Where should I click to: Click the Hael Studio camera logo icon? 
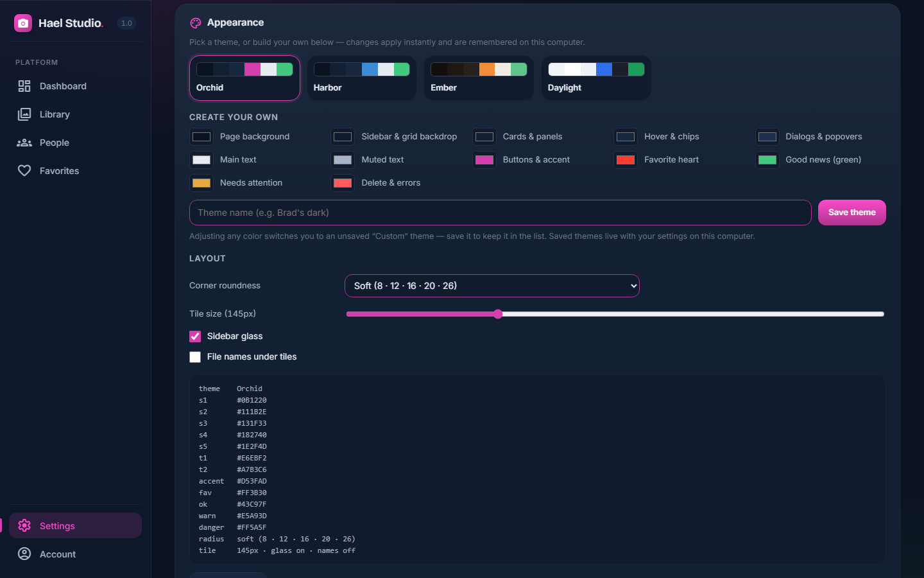click(x=23, y=23)
